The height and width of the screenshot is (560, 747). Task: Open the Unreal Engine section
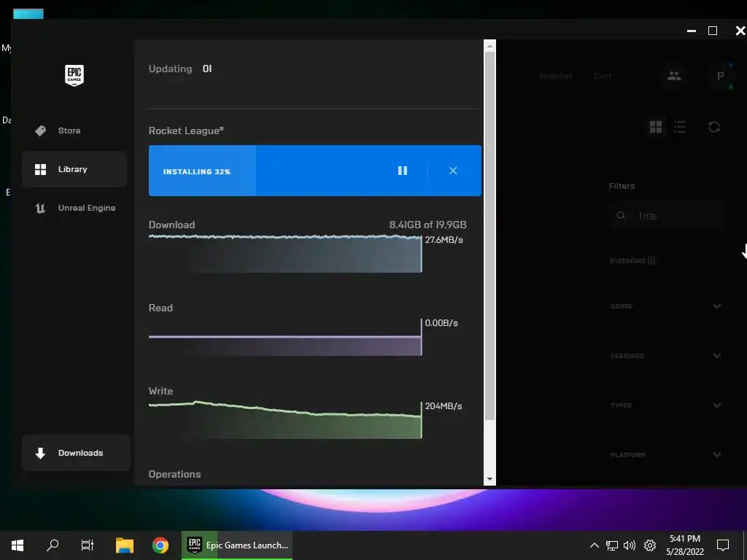pyautogui.click(x=74, y=208)
